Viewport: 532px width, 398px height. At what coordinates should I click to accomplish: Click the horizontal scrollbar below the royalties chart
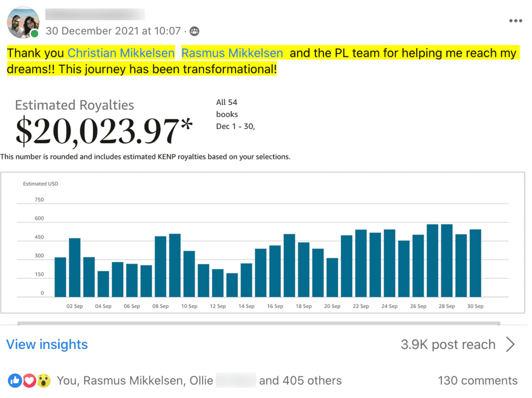(259, 323)
